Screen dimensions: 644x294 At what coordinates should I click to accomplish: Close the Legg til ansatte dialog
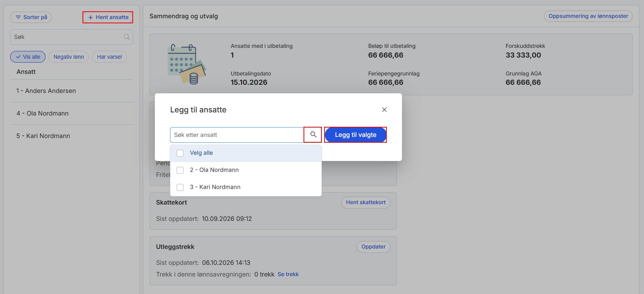[x=384, y=110]
